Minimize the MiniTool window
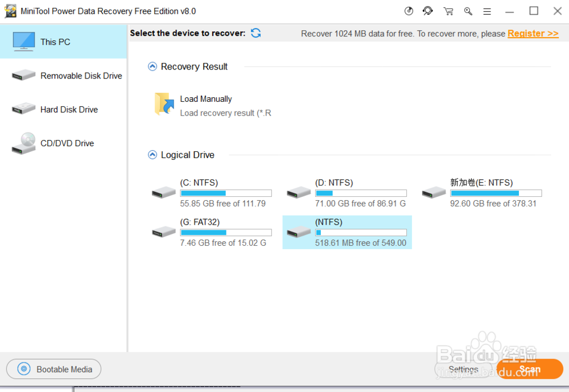Viewport: 569px width, 392px height. pos(509,11)
